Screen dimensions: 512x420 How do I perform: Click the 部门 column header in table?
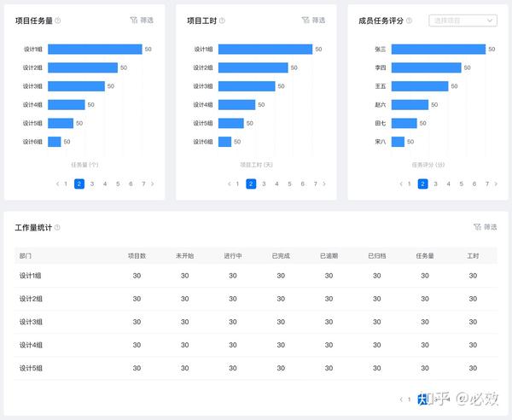click(26, 255)
